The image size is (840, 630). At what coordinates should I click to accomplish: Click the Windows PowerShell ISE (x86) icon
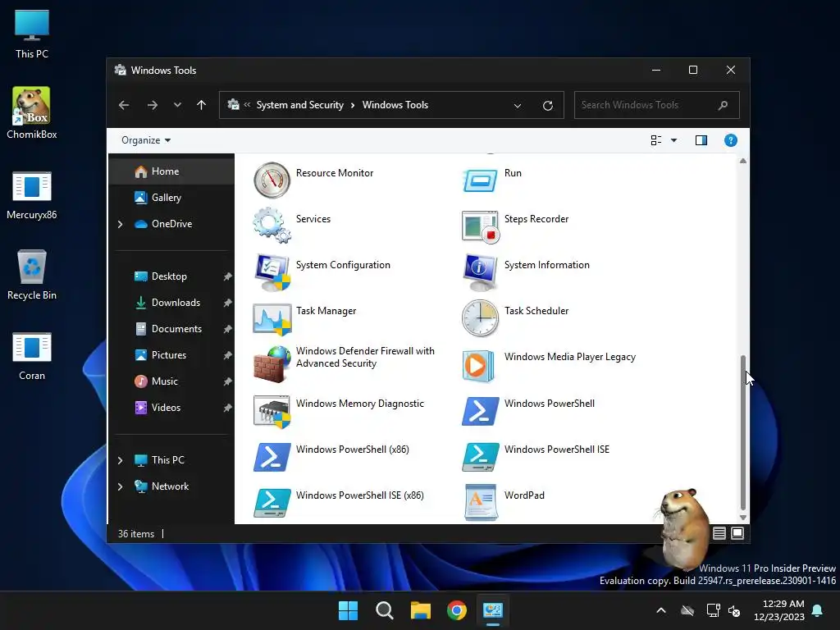coord(272,503)
